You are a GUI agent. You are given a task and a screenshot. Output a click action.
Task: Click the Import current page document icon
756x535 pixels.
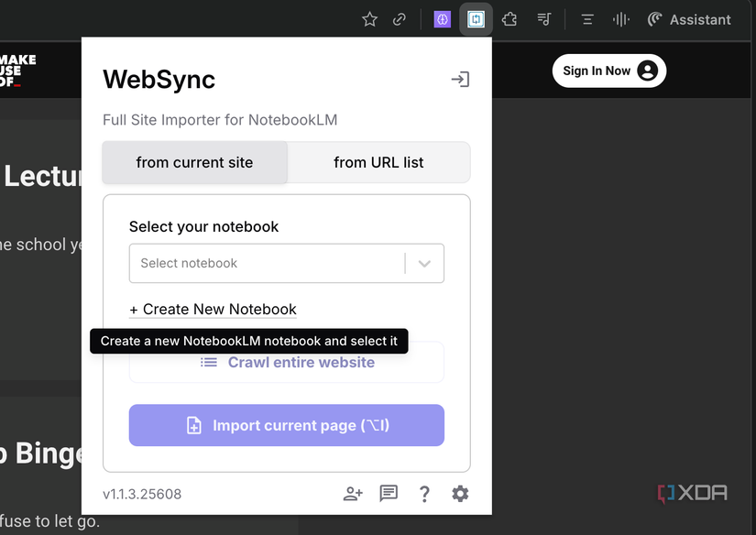coord(192,425)
